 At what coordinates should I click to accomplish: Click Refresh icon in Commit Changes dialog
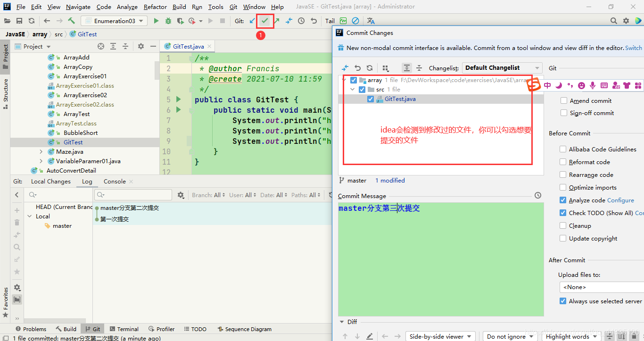click(x=370, y=68)
